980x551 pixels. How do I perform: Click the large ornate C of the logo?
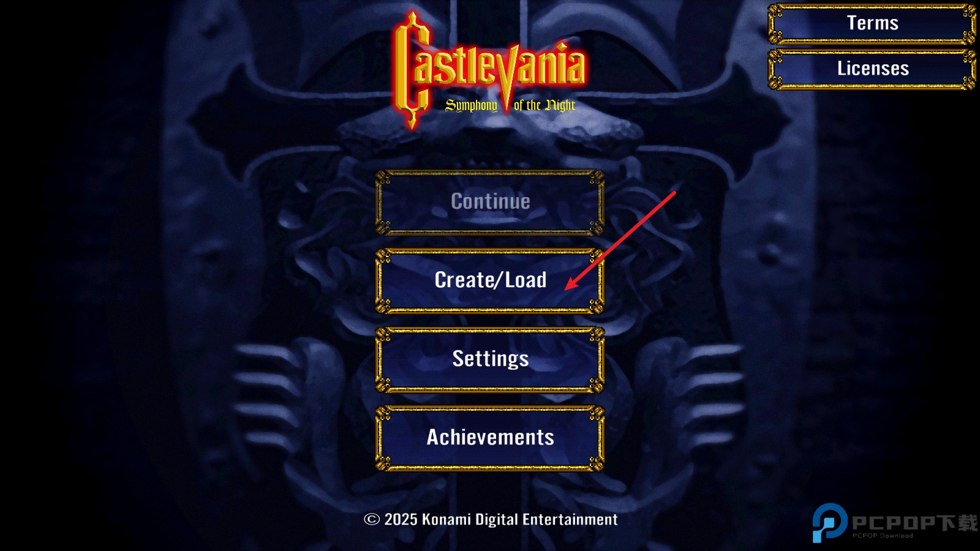[412, 70]
